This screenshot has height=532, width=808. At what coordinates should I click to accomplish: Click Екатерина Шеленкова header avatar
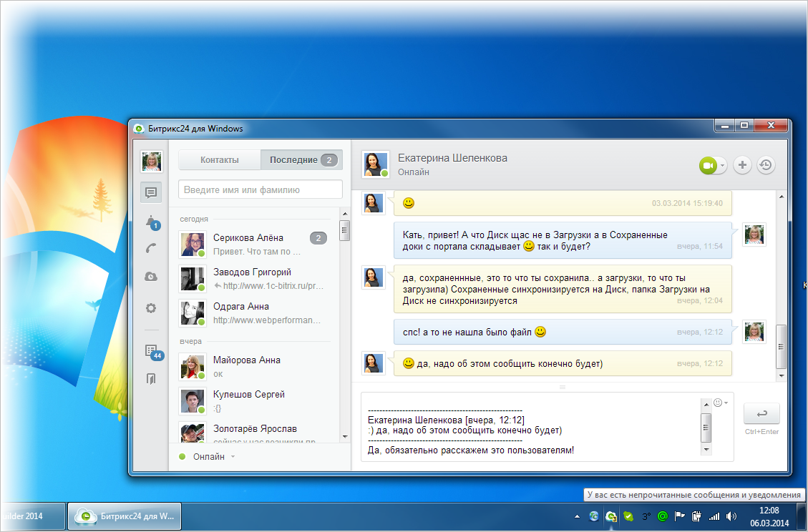375,164
